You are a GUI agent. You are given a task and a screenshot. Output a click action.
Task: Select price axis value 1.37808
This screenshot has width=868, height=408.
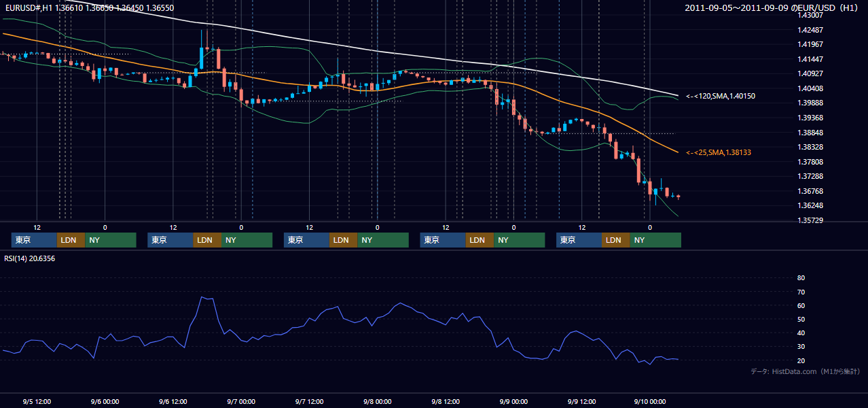(810, 162)
